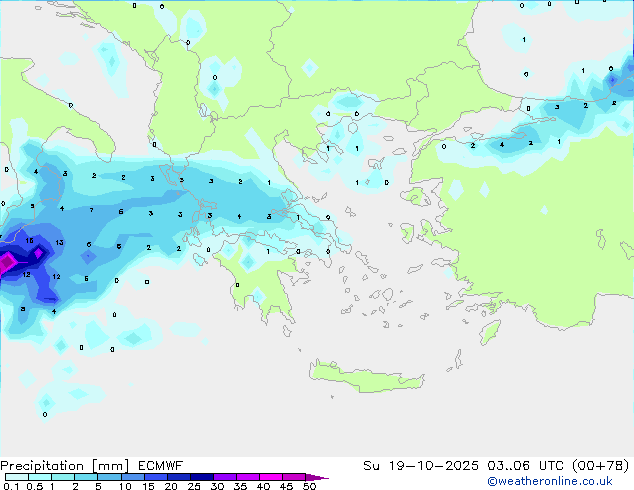Click the 15–20 mm legend color swatch
This screenshot has width=634, height=490.
pyautogui.click(x=155, y=477)
